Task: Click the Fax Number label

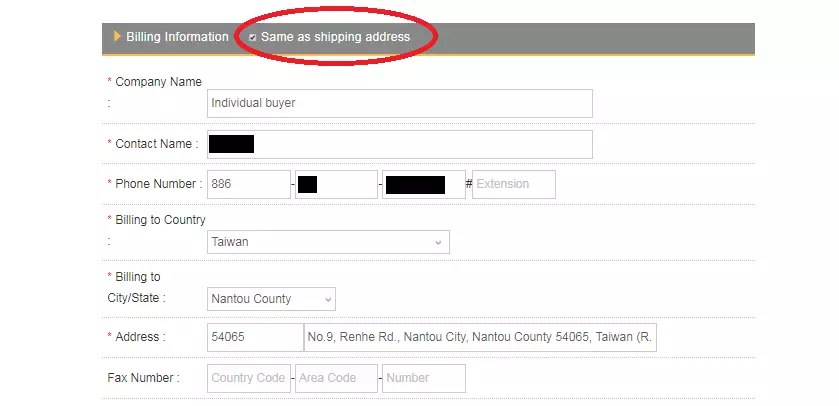Action: coord(143,378)
